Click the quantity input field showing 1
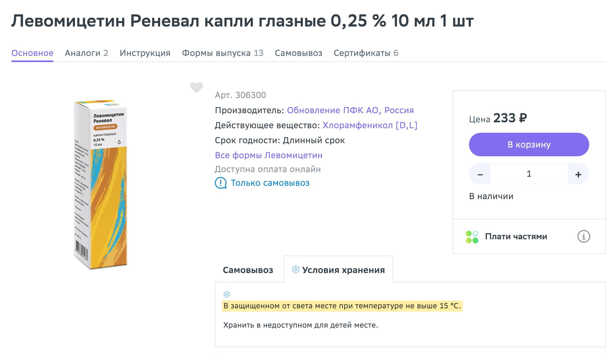The width and height of the screenshot is (616, 364). click(529, 174)
